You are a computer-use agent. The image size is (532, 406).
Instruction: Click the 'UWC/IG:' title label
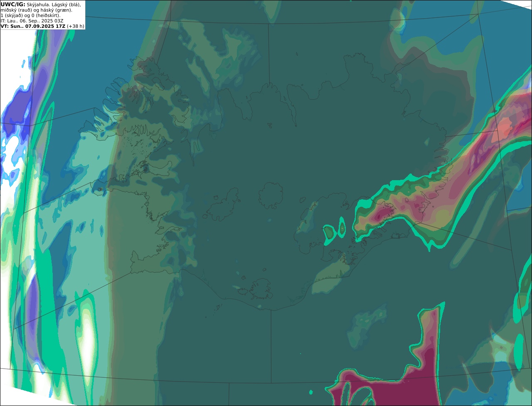click(x=13, y=4)
